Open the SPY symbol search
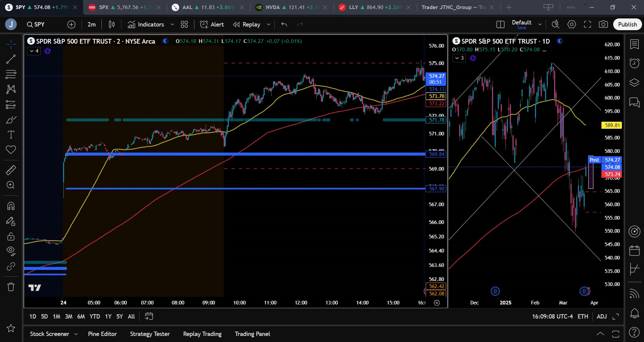 point(36,24)
